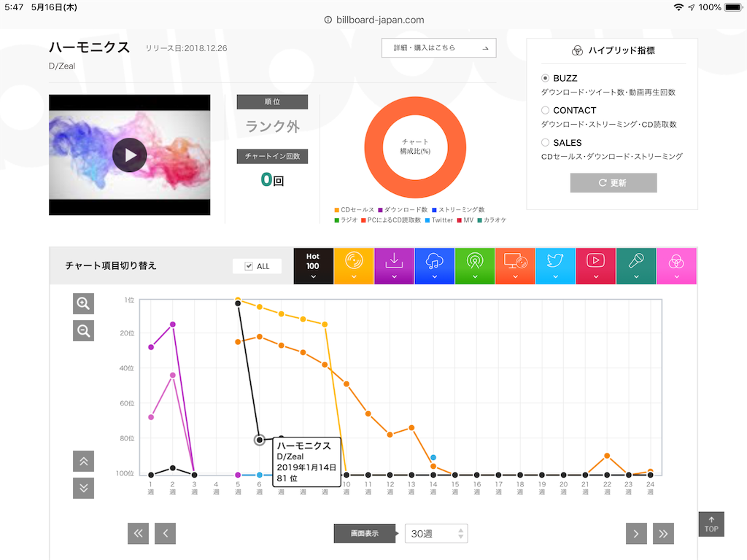Click the location arrow status icon

(692, 7)
